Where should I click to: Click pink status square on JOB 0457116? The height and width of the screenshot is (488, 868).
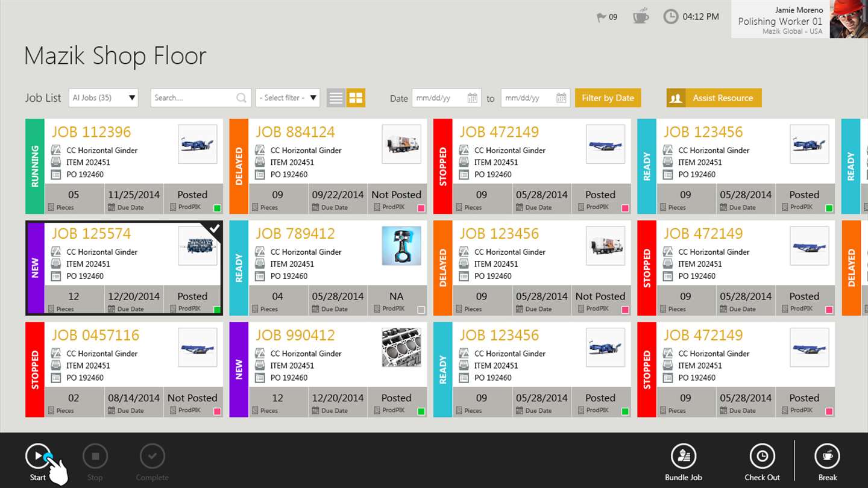pyautogui.click(x=217, y=412)
